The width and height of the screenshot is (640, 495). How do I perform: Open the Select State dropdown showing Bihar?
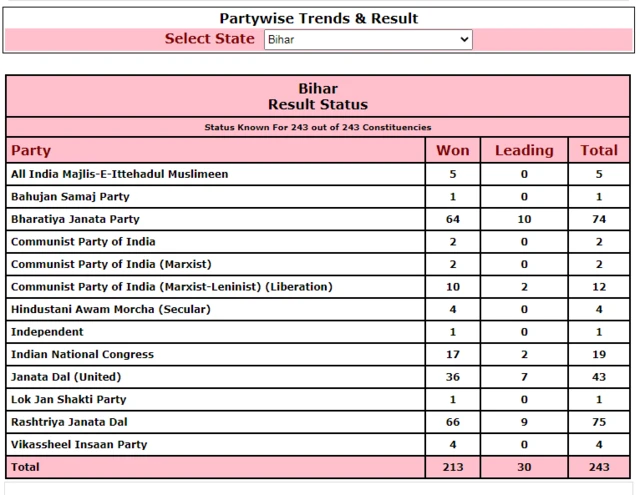pyautogui.click(x=367, y=39)
